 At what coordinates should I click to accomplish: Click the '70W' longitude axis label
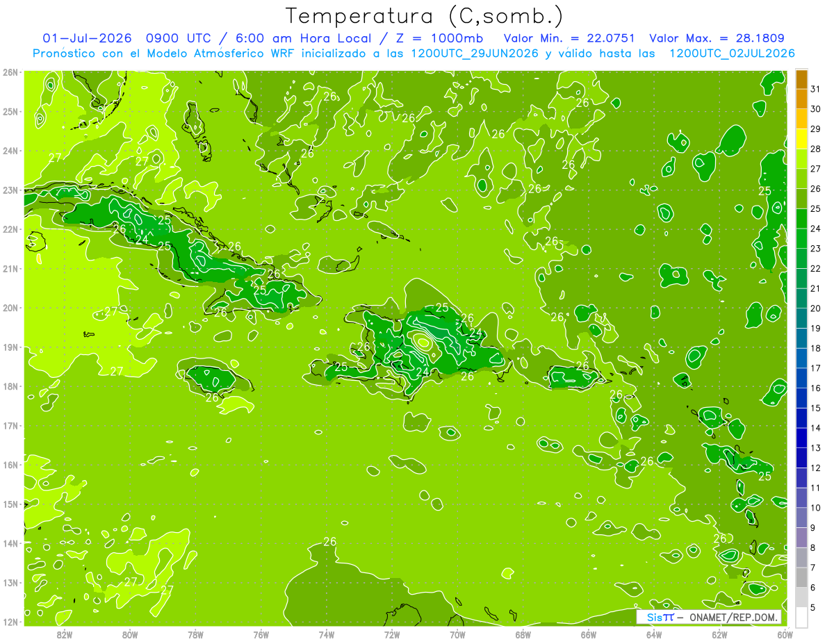(x=457, y=634)
